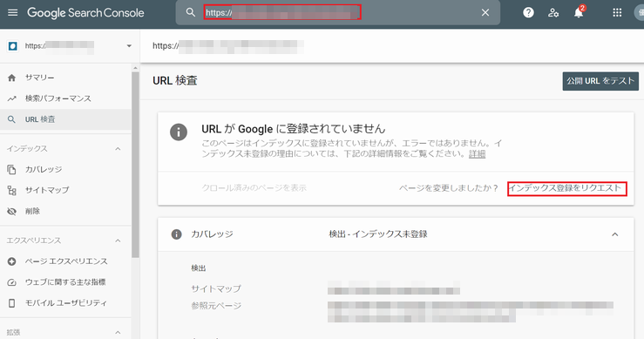
Task: Open the property selector dropdown
Action: point(70,46)
